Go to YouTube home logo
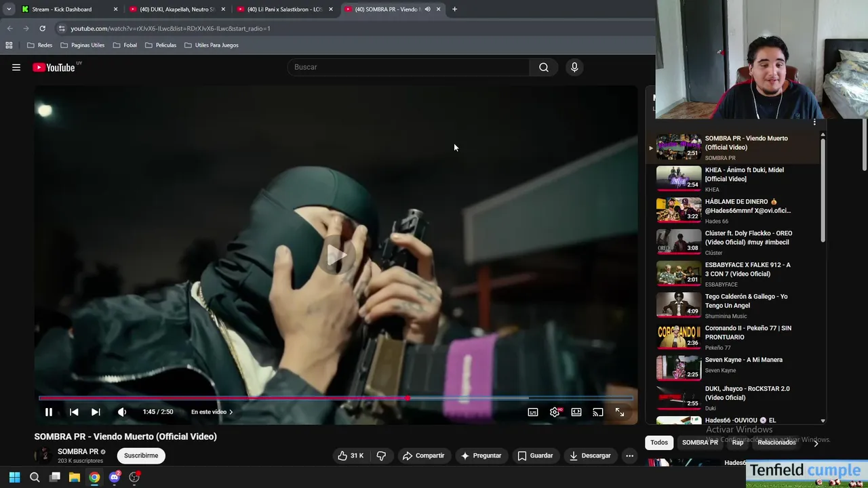The height and width of the screenshot is (488, 868). tap(54, 67)
